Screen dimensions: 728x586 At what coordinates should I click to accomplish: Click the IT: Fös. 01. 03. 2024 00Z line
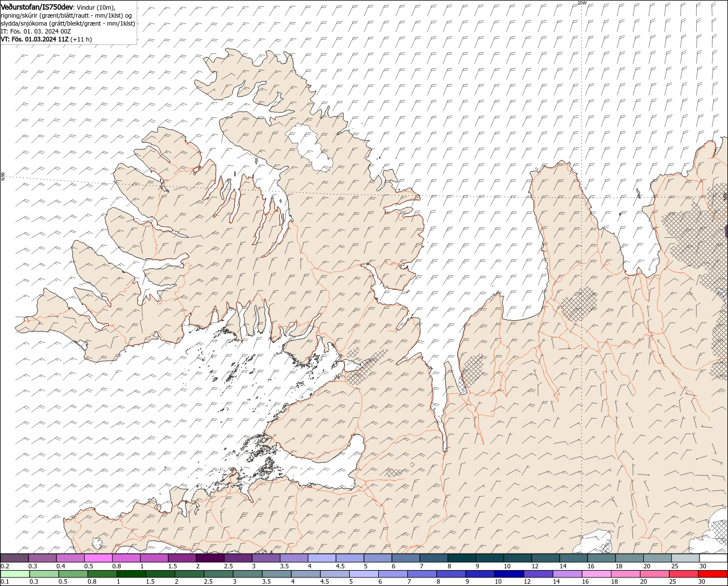[x=36, y=31]
